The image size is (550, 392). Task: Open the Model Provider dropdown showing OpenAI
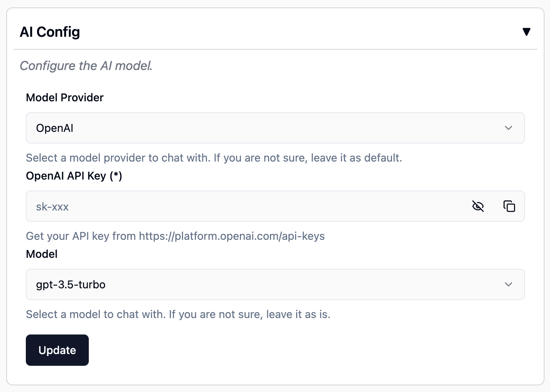275,128
